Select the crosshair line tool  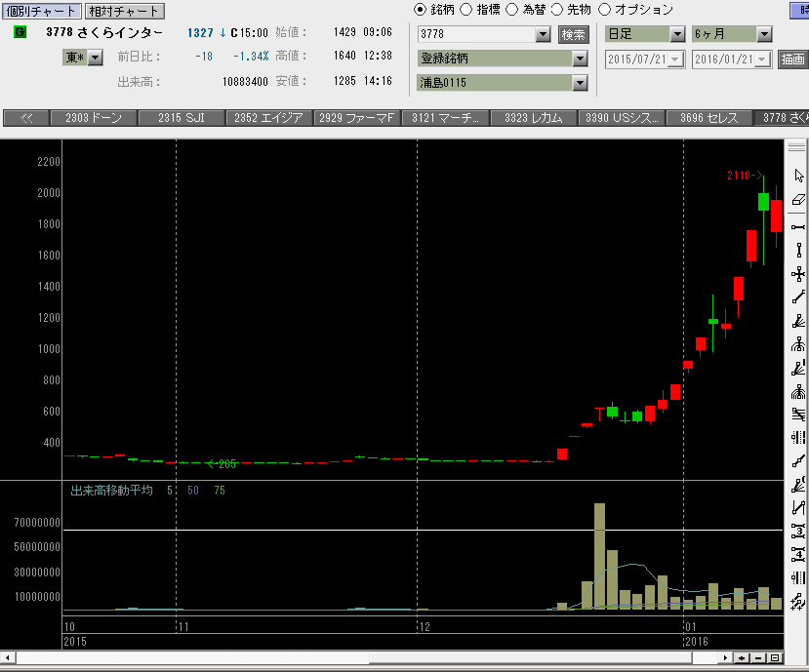(798, 274)
